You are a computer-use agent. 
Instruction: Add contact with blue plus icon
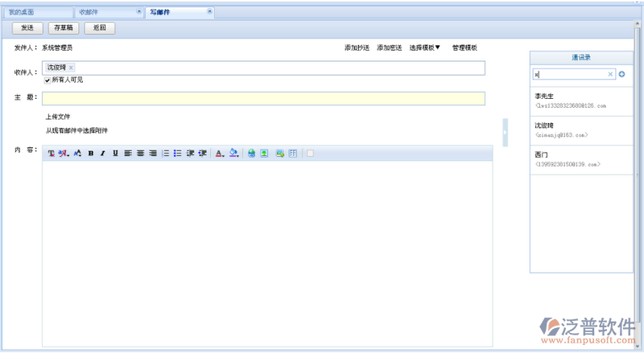point(621,74)
